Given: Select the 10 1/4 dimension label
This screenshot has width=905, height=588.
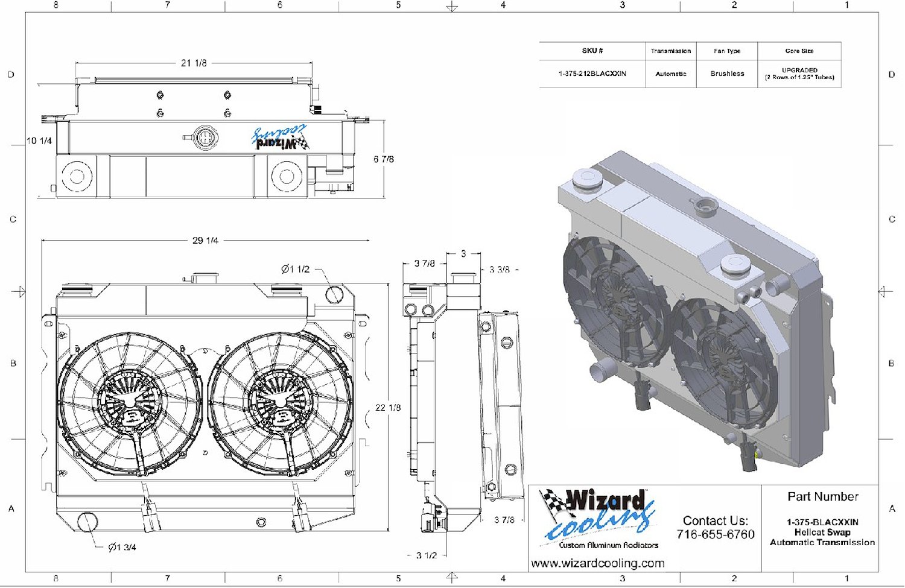Looking at the screenshot, I should point(39,141).
